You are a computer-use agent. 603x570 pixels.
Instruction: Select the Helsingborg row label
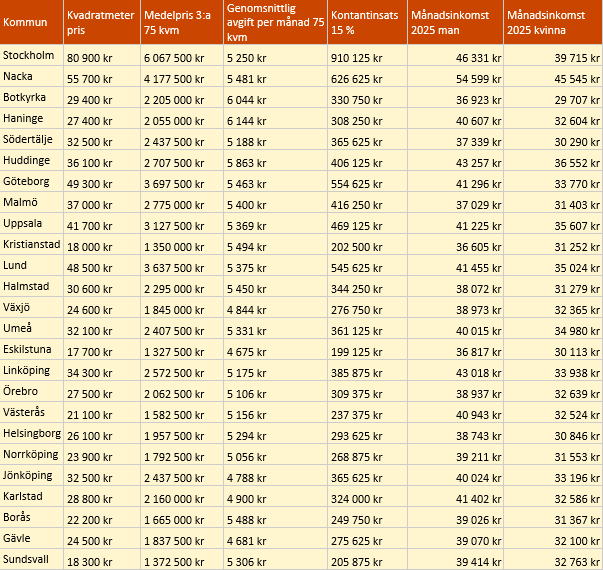[32, 433]
